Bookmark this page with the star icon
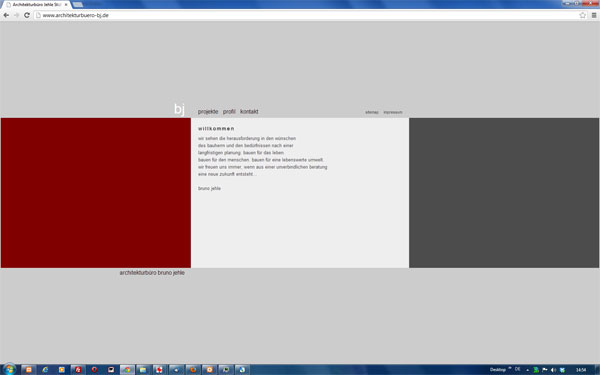The height and width of the screenshot is (375, 600). (582, 15)
